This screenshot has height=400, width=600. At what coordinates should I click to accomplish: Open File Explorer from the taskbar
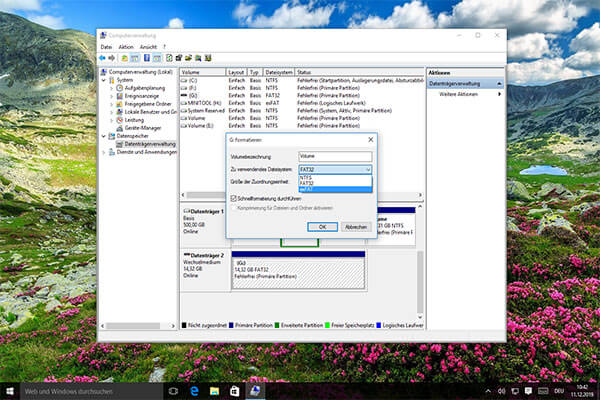[x=214, y=391]
